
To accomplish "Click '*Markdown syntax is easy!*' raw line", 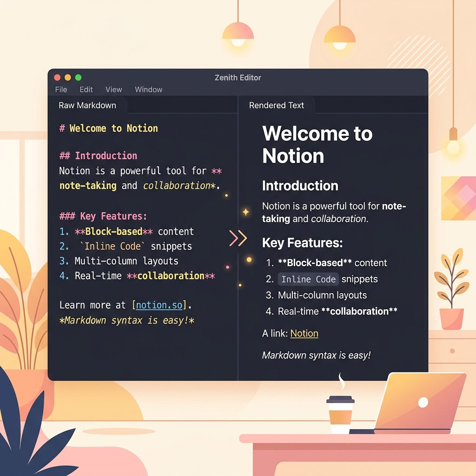I will pyautogui.click(x=127, y=320).
